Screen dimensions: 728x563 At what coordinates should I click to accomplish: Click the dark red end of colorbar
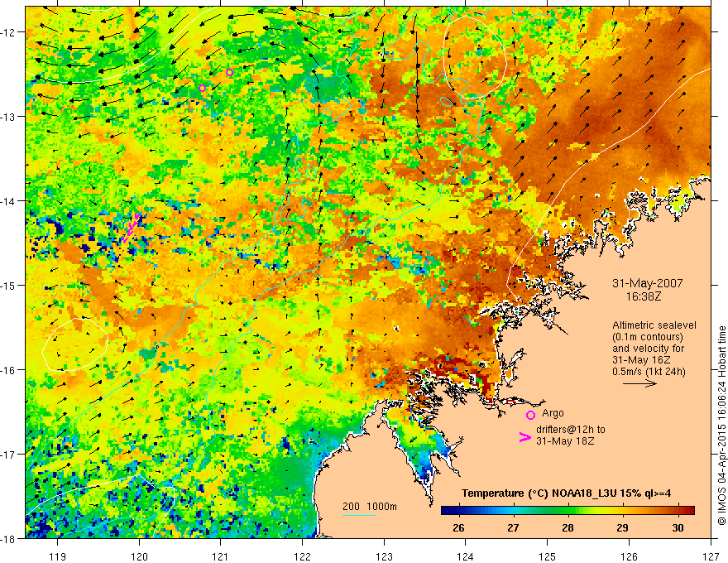coord(689,511)
